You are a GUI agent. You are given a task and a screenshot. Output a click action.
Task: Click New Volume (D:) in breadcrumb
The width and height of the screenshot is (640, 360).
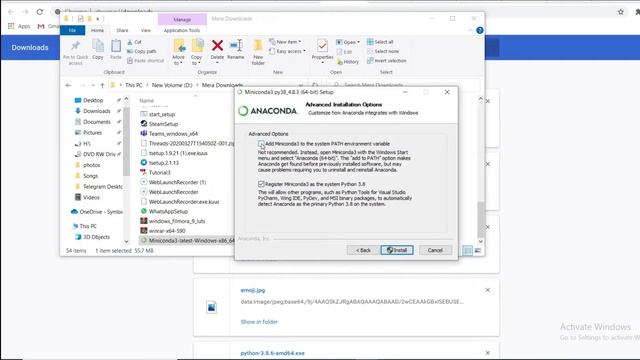tap(172, 85)
